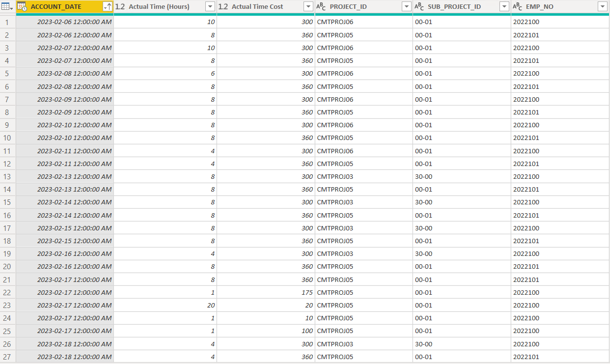Click hours value 4 in row 11
The height and width of the screenshot is (364, 610).
click(165, 151)
